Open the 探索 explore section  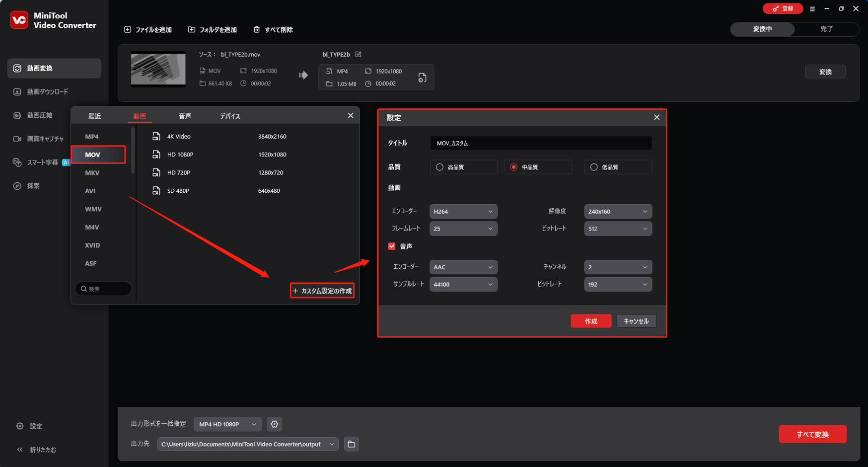click(35, 186)
